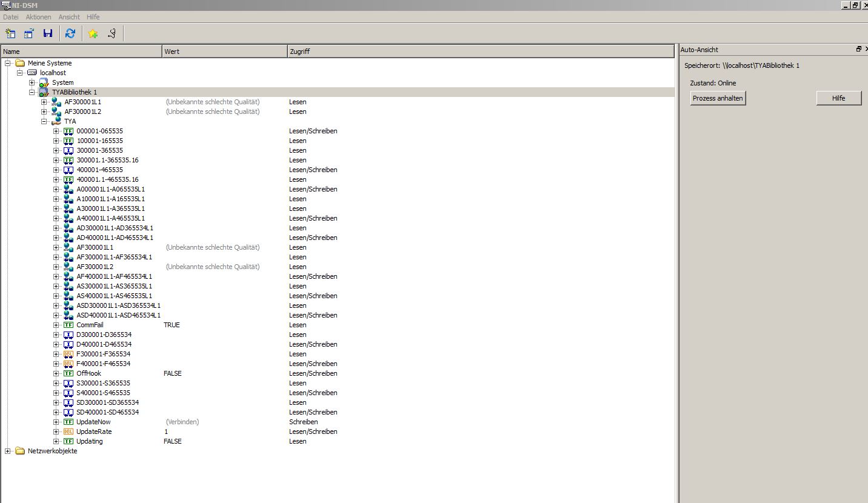Click the blue floppy disk save icon
The width and height of the screenshot is (868, 503).
click(x=48, y=34)
